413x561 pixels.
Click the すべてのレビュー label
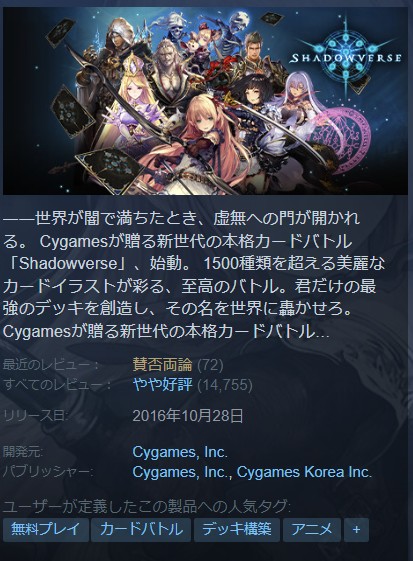pos(57,385)
